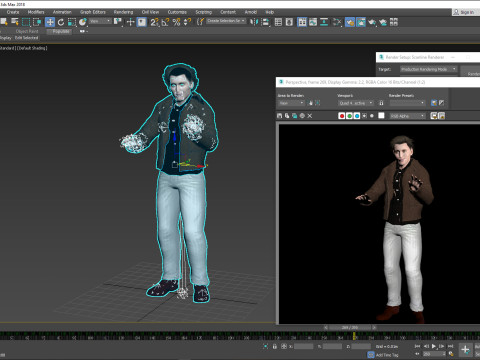Clone the rendered frame window
This screenshot has height=360, width=480.
click(x=295, y=116)
